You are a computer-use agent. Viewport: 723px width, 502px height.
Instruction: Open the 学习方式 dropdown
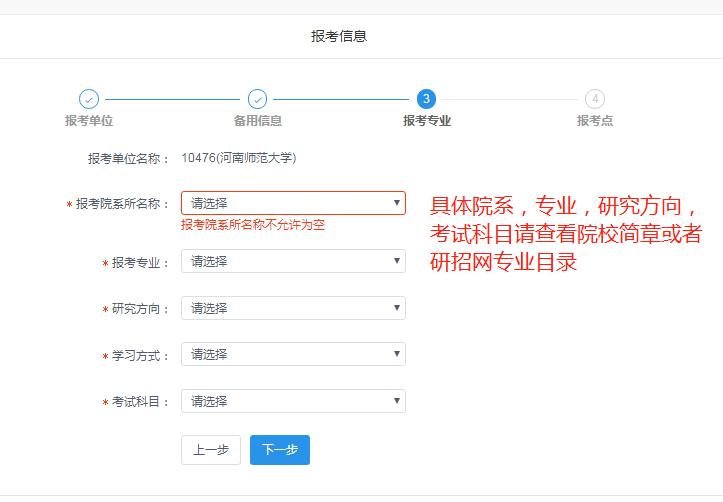(x=293, y=354)
